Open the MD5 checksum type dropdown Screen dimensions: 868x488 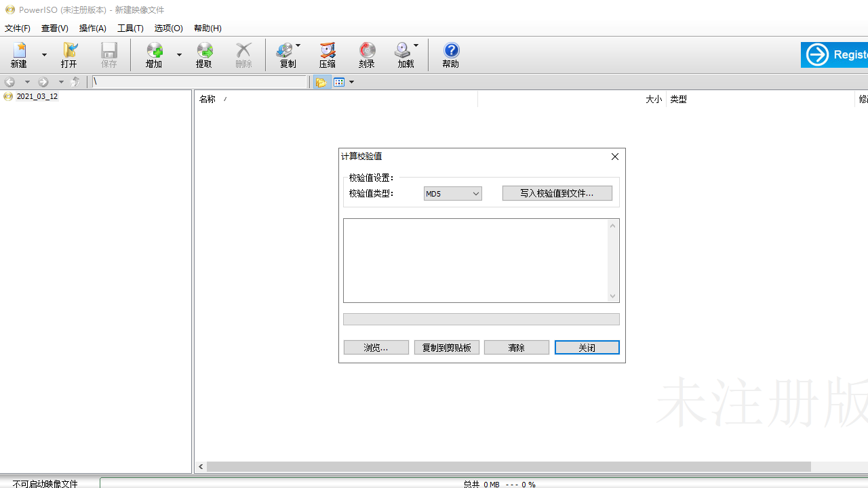pyautogui.click(x=476, y=193)
